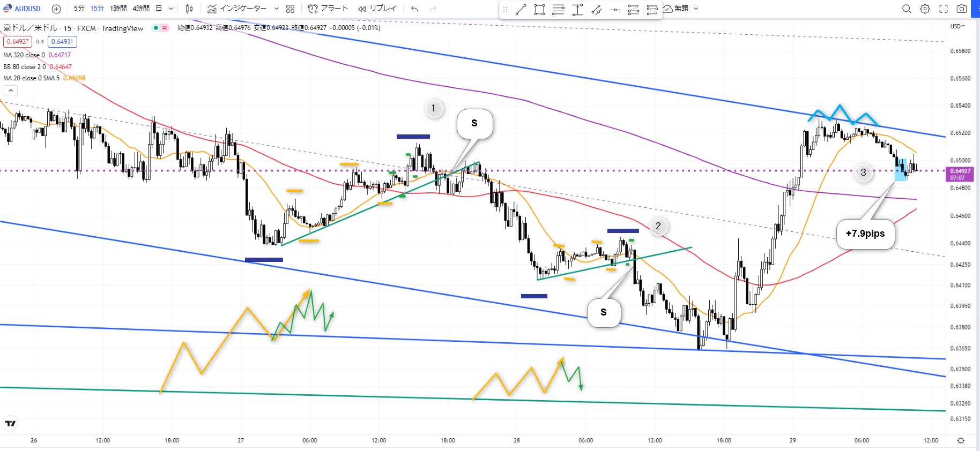
Task: Open the layout grid selector
Action: point(290,9)
